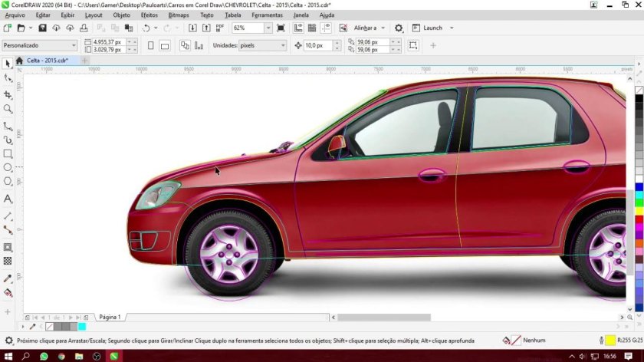The width and height of the screenshot is (644, 362).
Task: Toggle landscape page orientation
Action: [165, 46]
